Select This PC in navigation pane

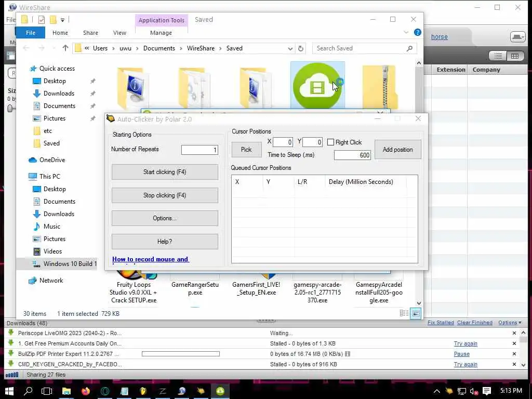tap(49, 177)
